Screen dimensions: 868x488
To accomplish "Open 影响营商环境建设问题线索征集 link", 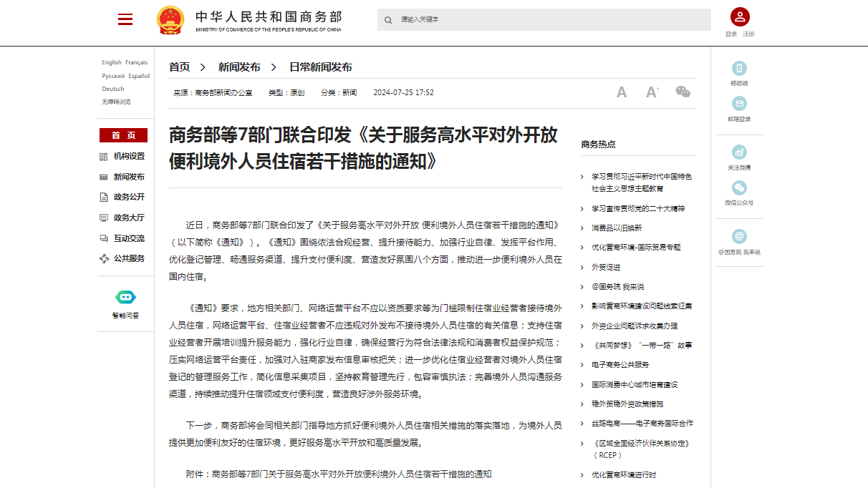I will pyautogui.click(x=642, y=306).
